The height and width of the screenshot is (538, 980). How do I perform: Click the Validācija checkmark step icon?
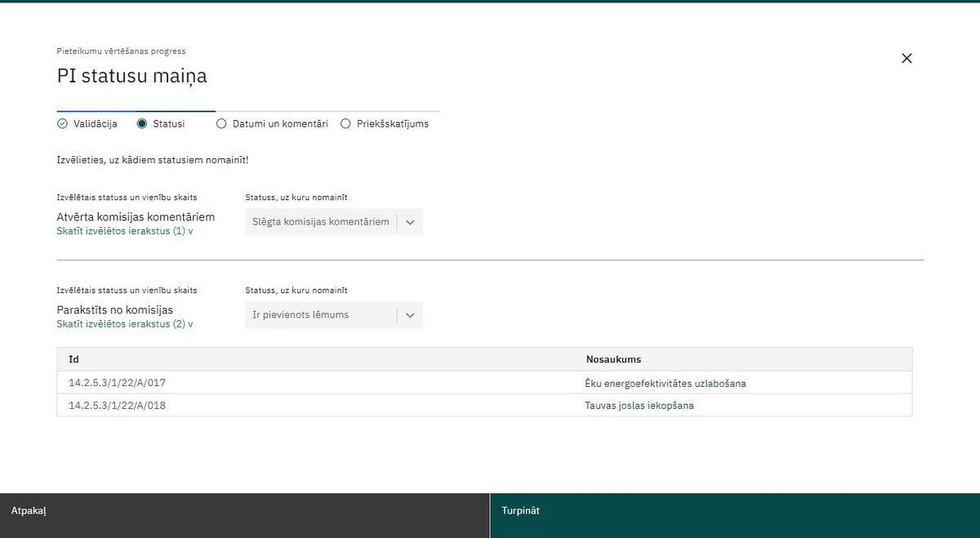[62, 124]
